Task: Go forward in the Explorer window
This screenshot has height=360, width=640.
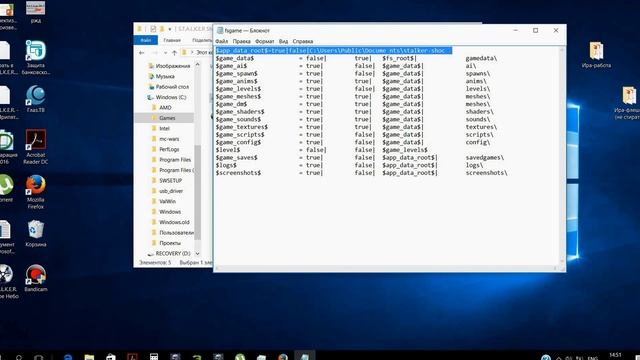Action: [x=155, y=53]
